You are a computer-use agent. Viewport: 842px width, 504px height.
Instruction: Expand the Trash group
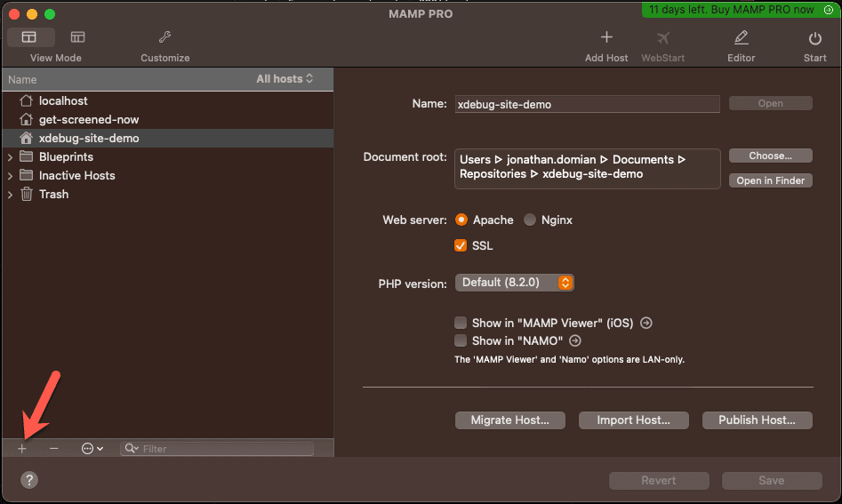tap(10, 195)
